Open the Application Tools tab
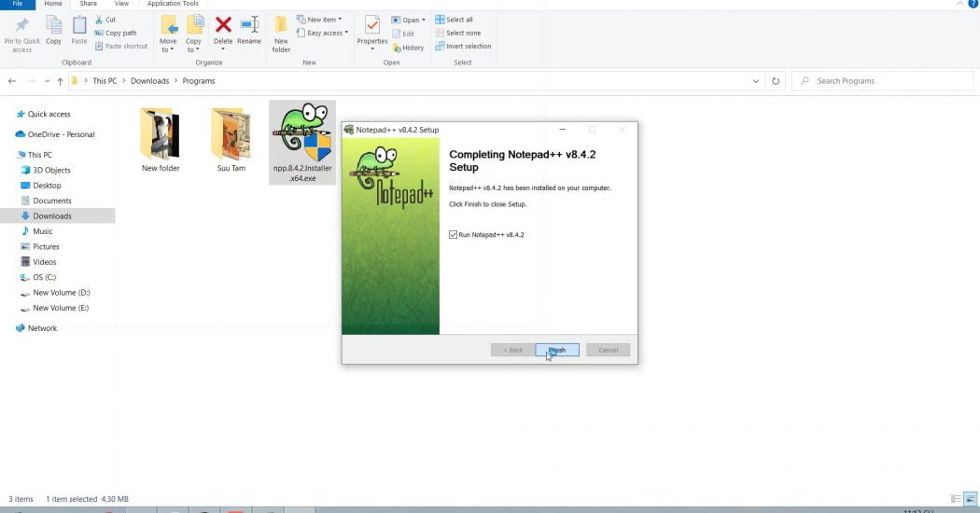Viewport: 980px width, 513px height. click(173, 4)
